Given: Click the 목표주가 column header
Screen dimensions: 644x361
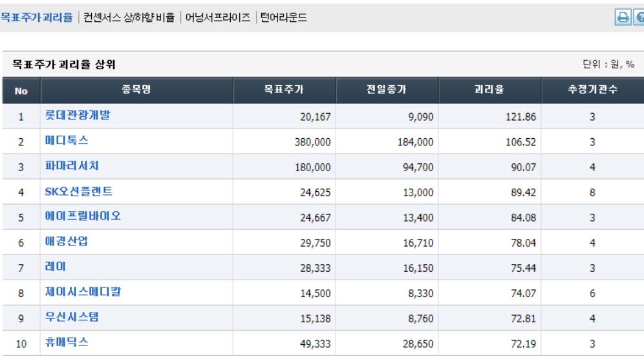Looking at the screenshot, I should (x=284, y=90).
